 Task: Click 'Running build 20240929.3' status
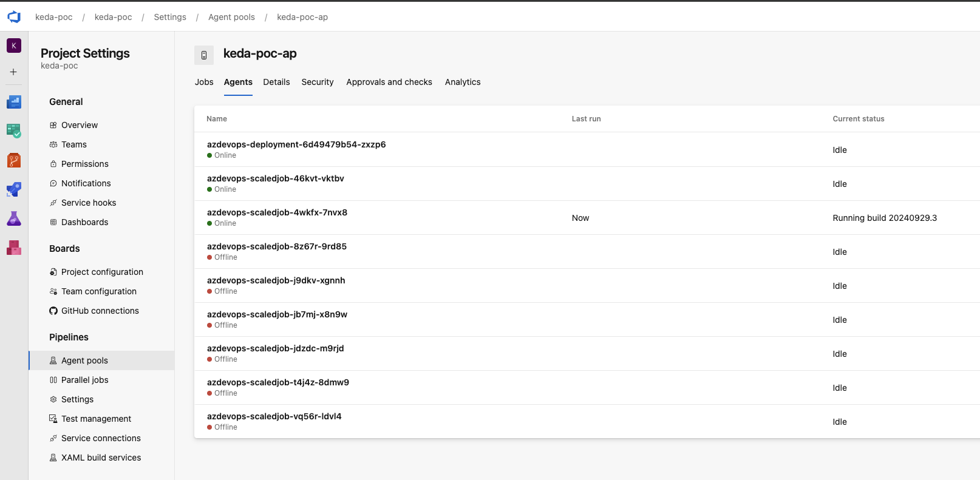tap(885, 218)
